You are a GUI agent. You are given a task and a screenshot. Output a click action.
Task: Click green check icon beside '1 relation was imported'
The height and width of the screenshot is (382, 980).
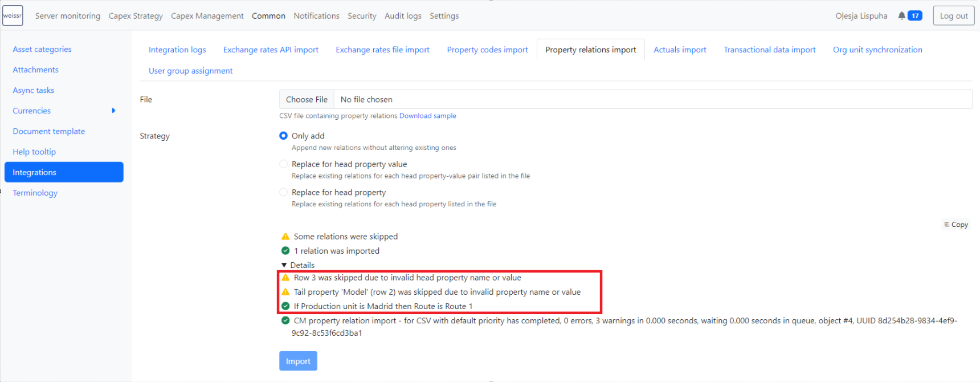[285, 251]
